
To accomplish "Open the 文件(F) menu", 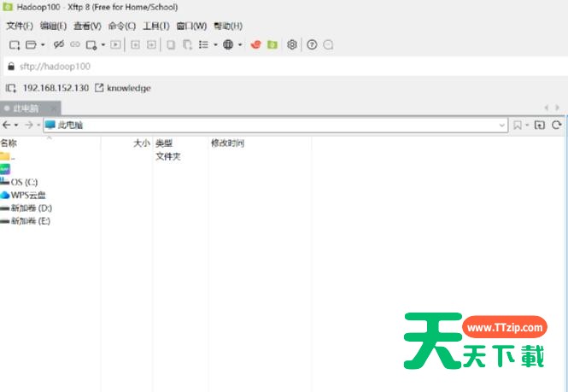I will pos(20,26).
